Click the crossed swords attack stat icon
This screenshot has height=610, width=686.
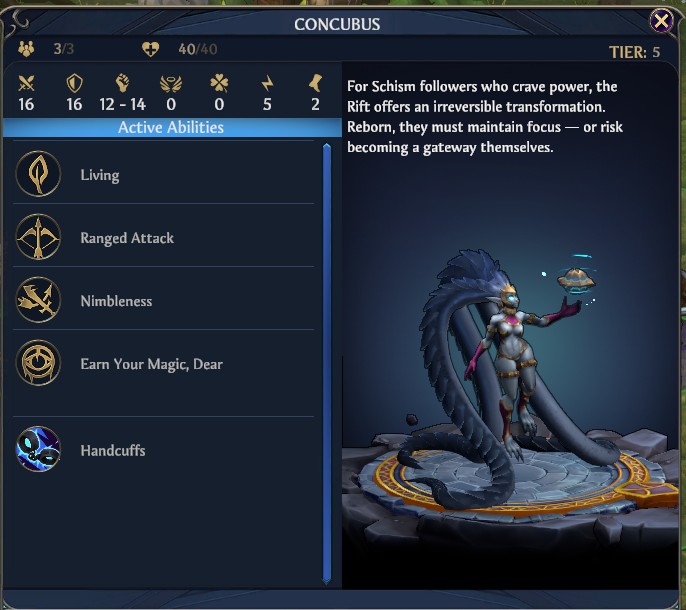click(26, 83)
